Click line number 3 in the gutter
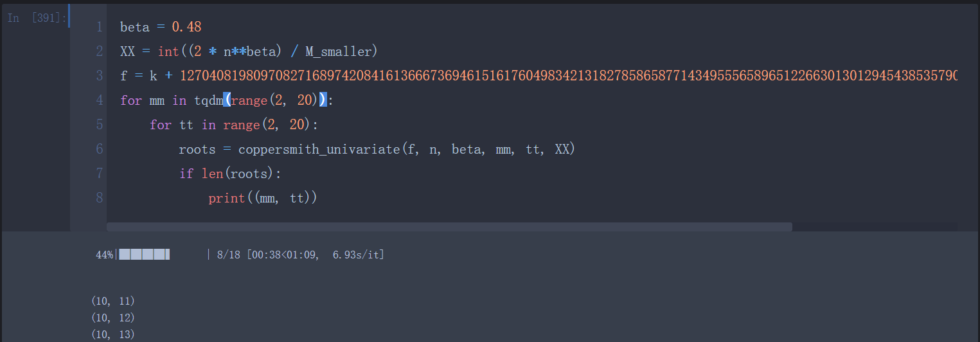The image size is (980, 342). point(99,76)
